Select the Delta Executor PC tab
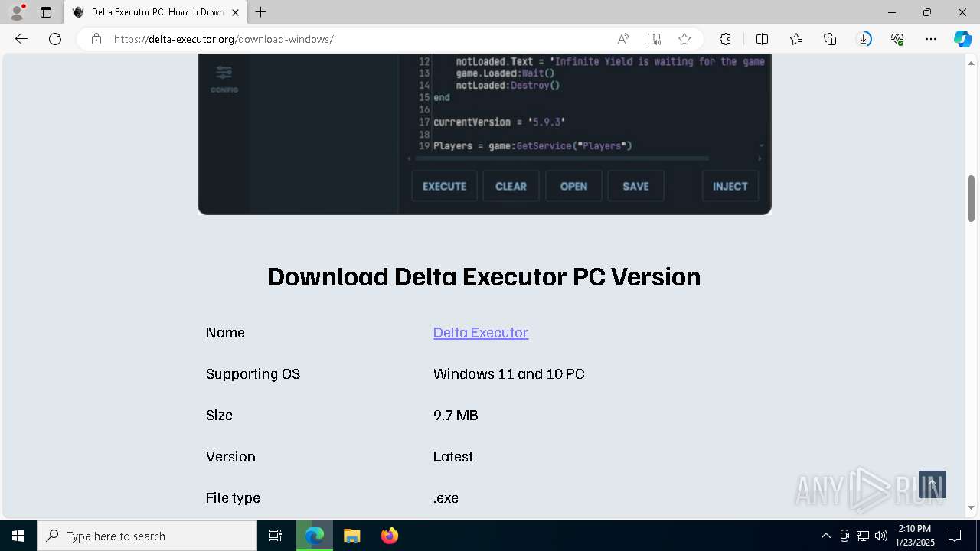The image size is (980, 551). (x=156, y=12)
